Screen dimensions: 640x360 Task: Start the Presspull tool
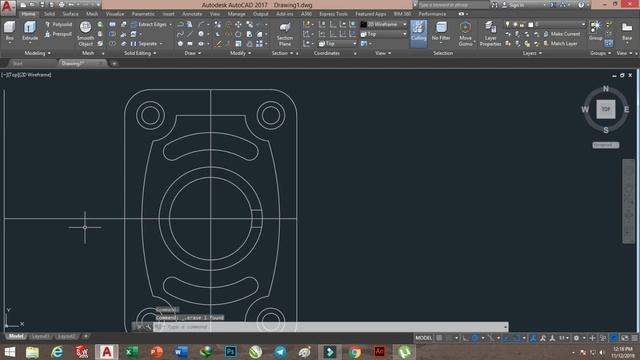(x=58, y=34)
